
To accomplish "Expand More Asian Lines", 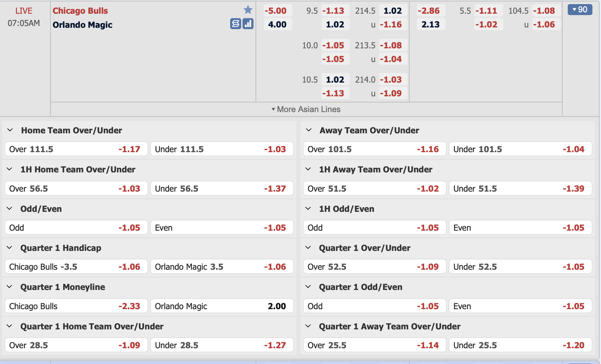I will (306, 109).
